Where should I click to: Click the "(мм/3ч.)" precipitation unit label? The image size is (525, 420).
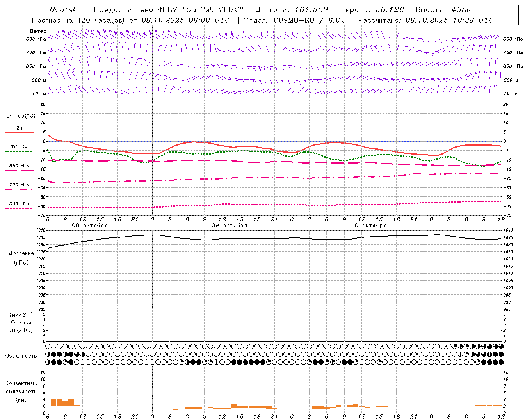[21, 315]
